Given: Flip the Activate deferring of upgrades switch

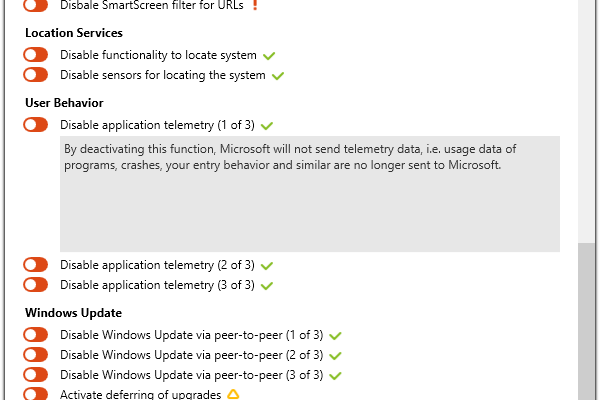Looking at the screenshot, I should [x=36, y=394].
